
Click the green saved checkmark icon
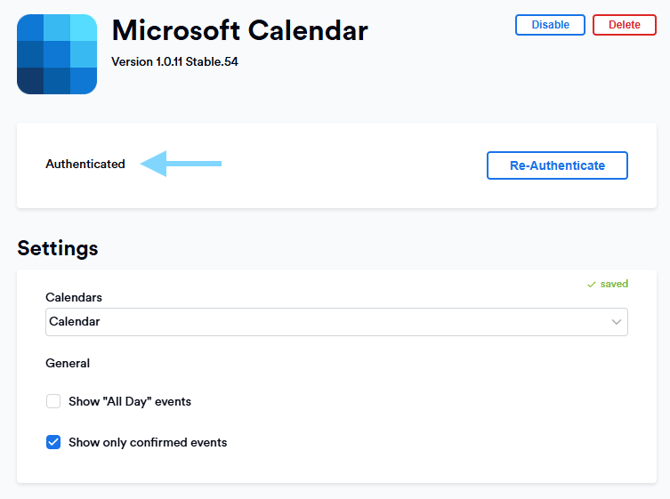click(592, 284)
